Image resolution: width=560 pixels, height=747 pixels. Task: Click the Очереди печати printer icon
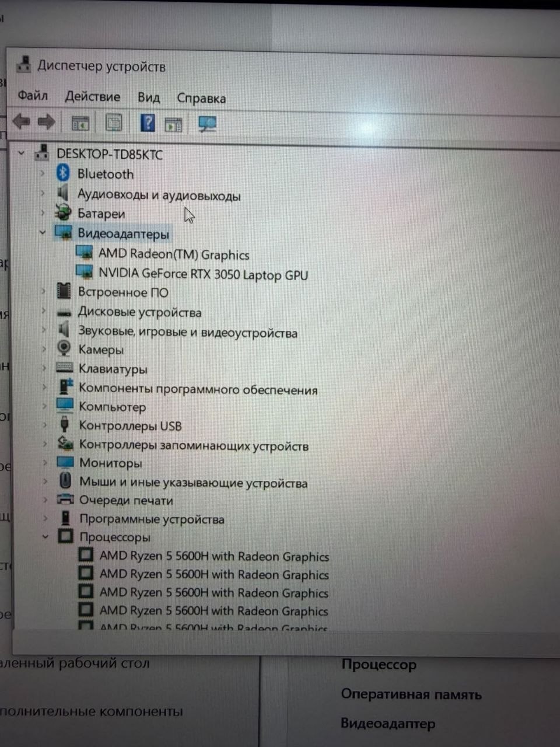(65, 500)
